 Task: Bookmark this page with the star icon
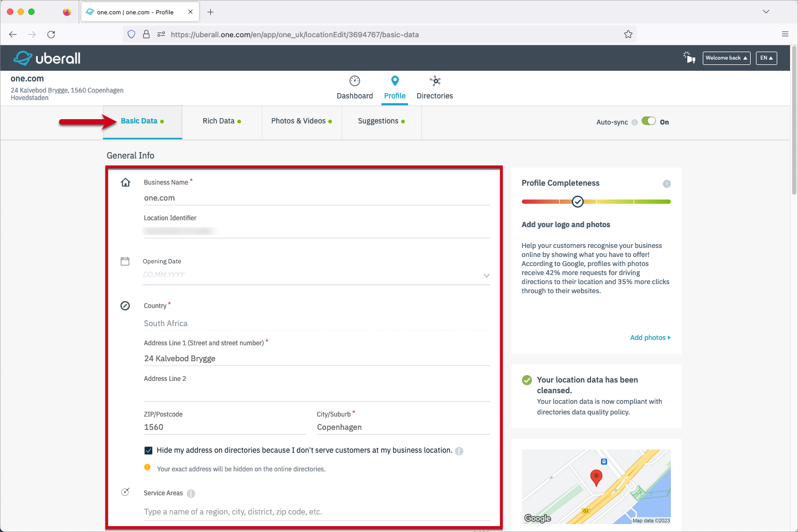tap(628, 35)
